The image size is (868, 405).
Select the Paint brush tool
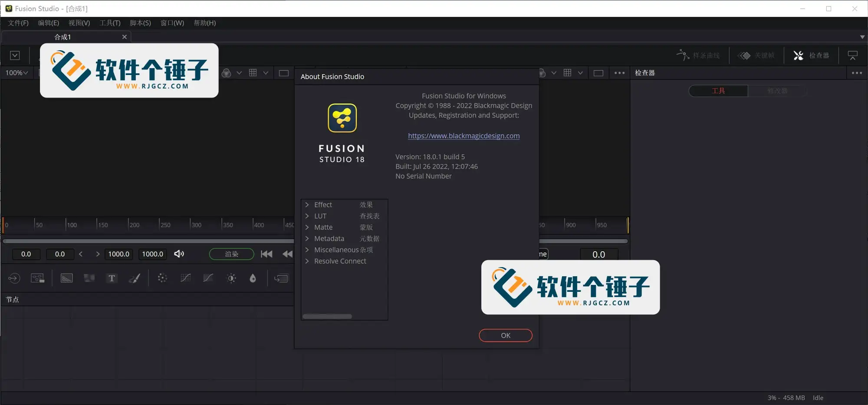click(135, 278)
